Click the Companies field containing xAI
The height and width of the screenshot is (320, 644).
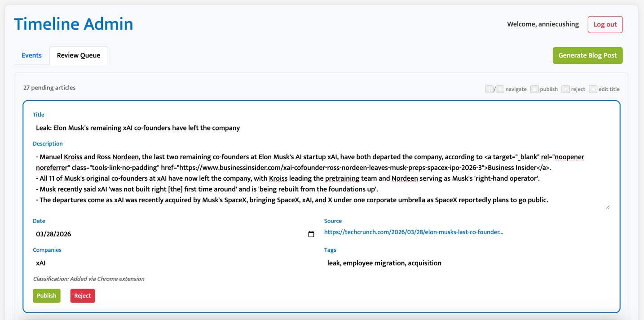pyautogui.click(x=171, y=263)
